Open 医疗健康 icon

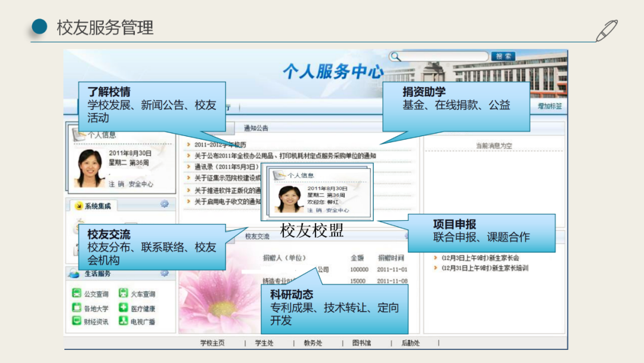point(123,307)
